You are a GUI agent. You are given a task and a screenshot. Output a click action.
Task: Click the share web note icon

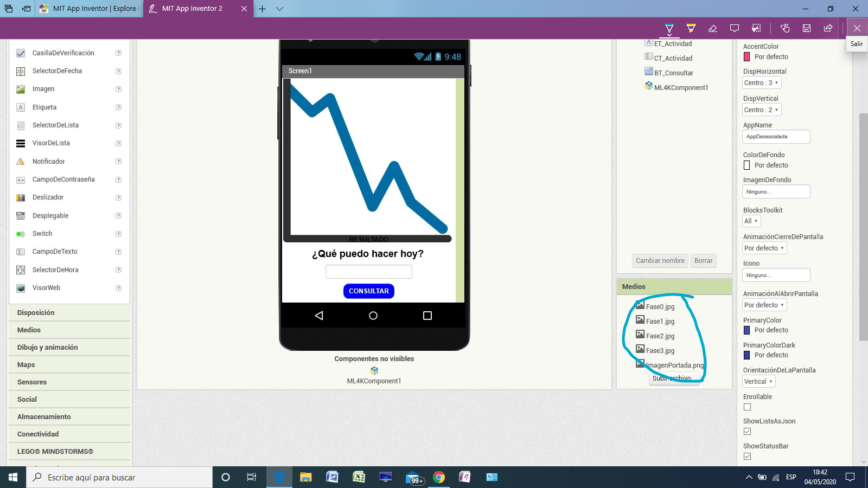click(x=828, y=28)
